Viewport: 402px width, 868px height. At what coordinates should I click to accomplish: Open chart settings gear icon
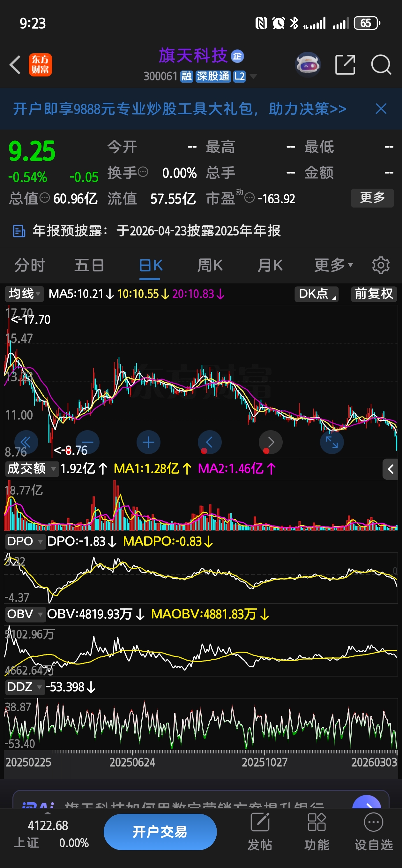click(x=381, y=265)
